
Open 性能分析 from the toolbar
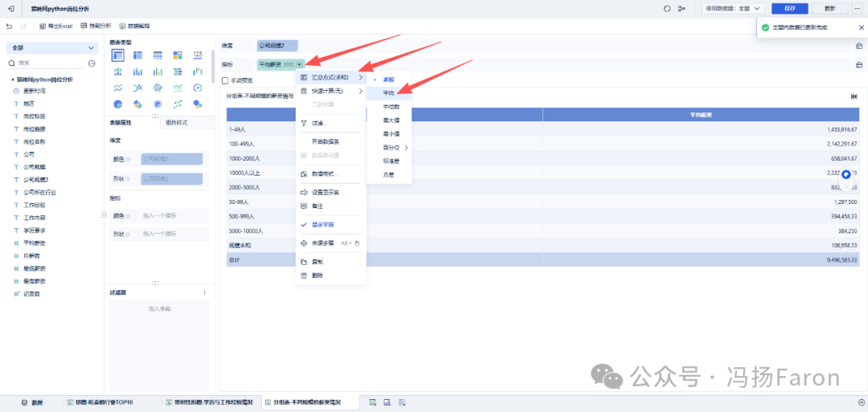[x=96, y=26]
